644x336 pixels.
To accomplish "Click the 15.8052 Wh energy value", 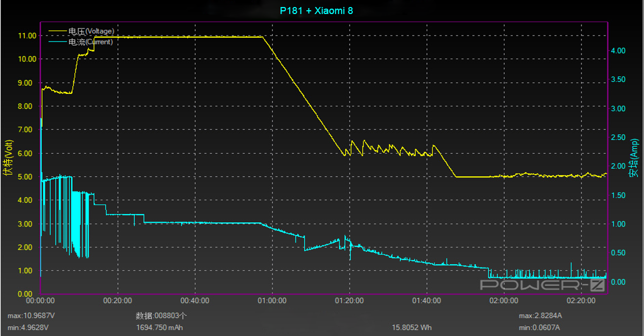I will click(412, 328).
